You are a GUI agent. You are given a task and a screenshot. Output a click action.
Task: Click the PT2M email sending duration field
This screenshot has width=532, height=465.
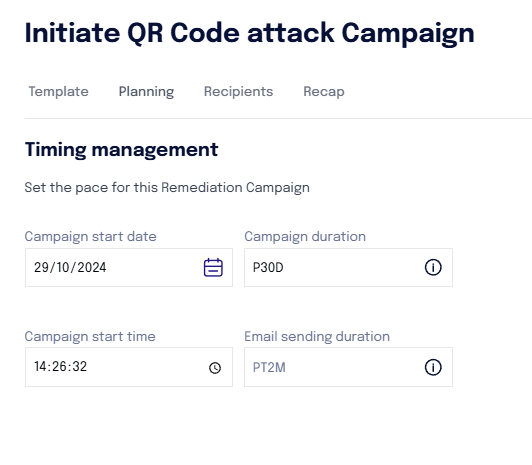point(348,367)
